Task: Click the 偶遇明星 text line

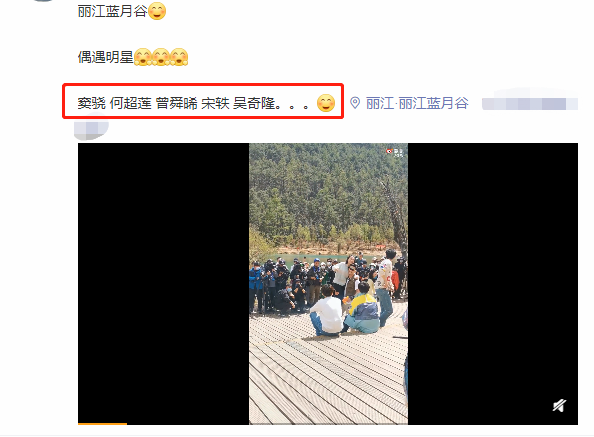Action: pos(106,57)
